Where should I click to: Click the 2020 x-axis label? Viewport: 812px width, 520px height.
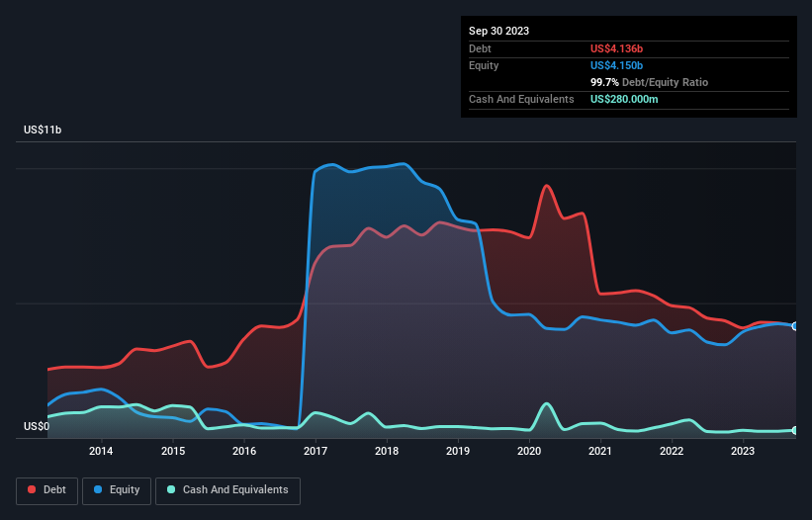click(x=529, y=451)
